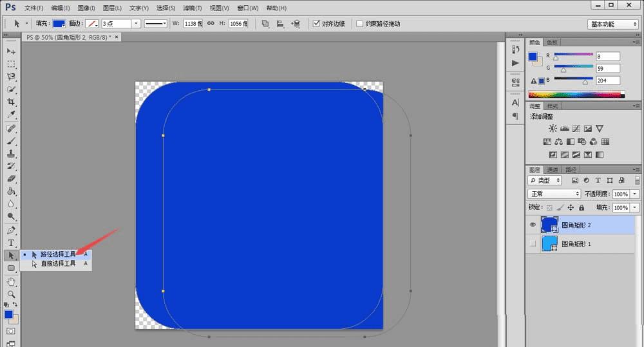Select the Rounded Rectangle shape tool
The height and width of the screenshot is (347, 644).
11,268
